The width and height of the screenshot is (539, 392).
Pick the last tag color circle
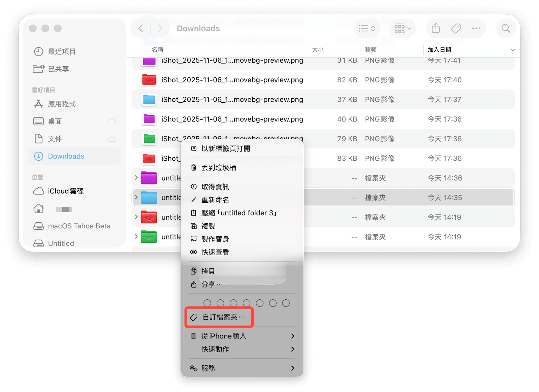(x=286, y=303)
